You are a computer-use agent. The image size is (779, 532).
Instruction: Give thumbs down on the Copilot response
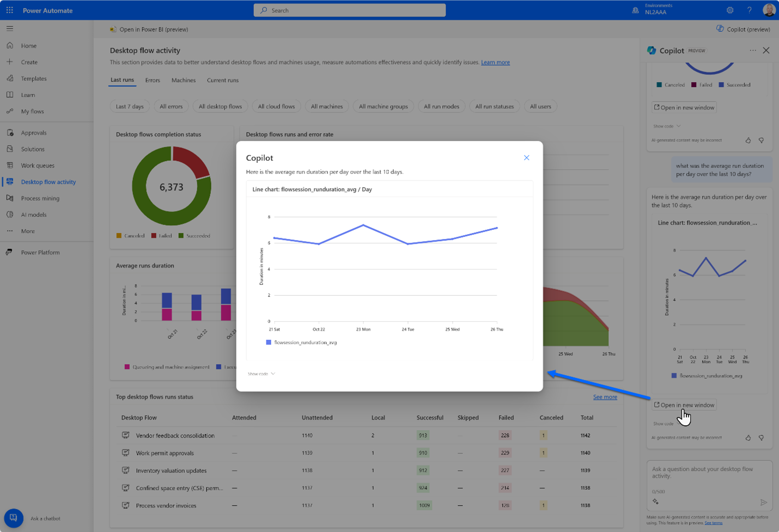[761, 437]
